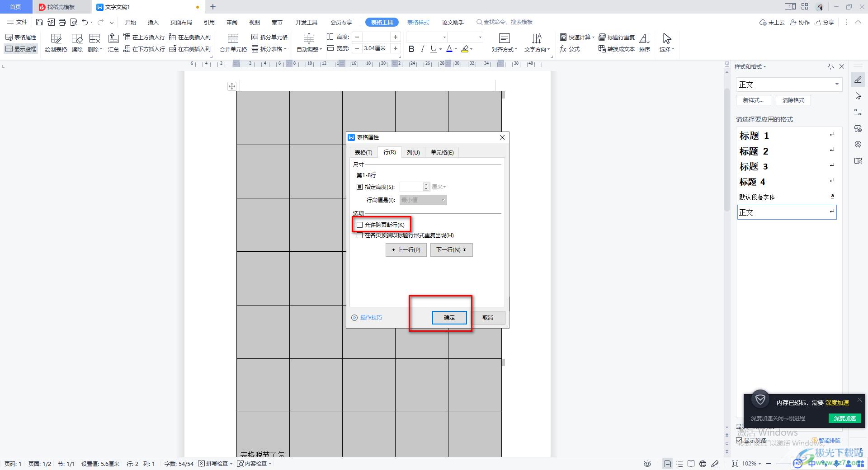868x470 pixels.
Task: Switch to 表格(T) tab in dialog
Action: coord(363,152)
